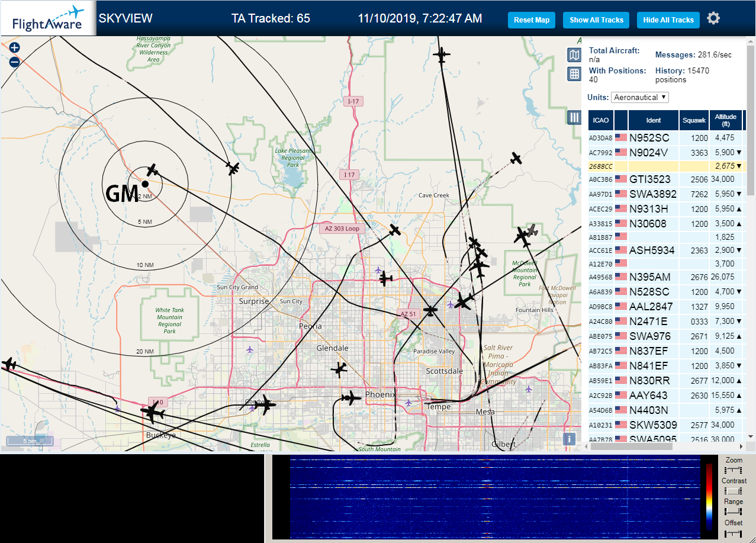Select the N830RR aircraft row
This screenshot has width=756, height=543.
[666, 381]
